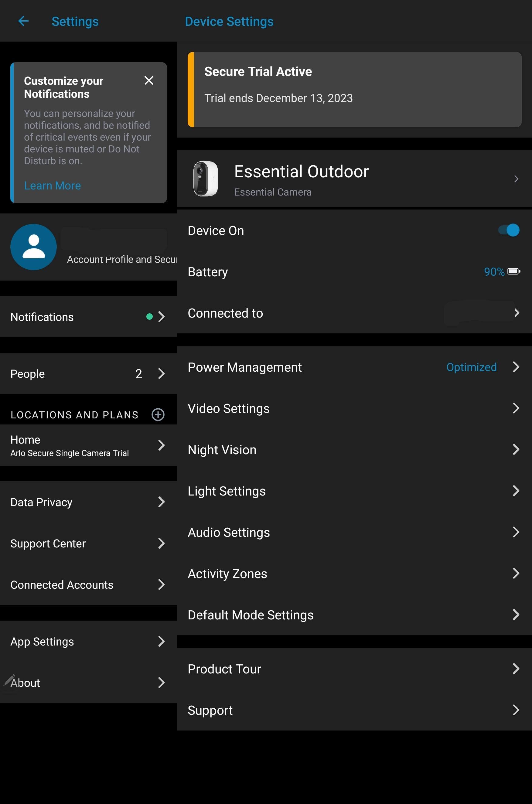Tap the chevron beside Connected to
Image resolution: width=532 pixels, height=804 pixels.
[x=517, y=313]
